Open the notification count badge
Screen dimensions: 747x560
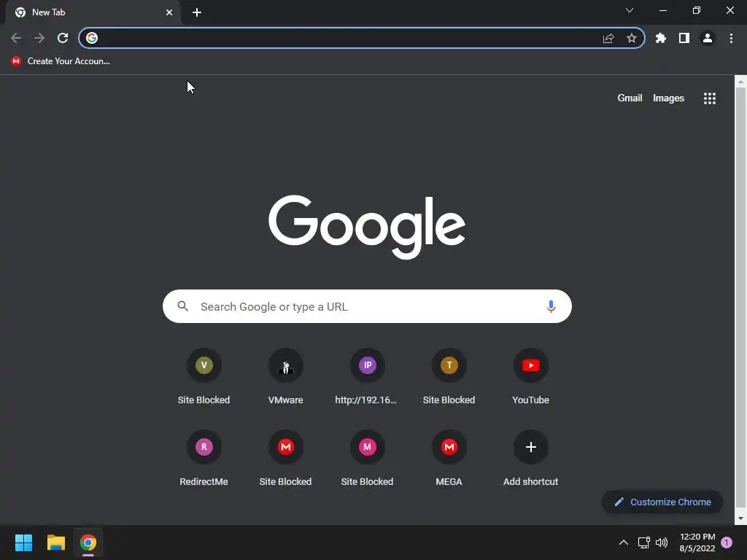click(727, 542)
